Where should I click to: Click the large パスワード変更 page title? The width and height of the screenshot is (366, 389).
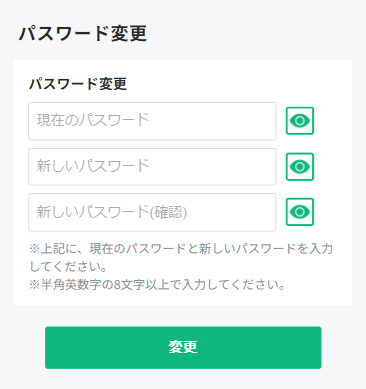[x=83, y=33]
